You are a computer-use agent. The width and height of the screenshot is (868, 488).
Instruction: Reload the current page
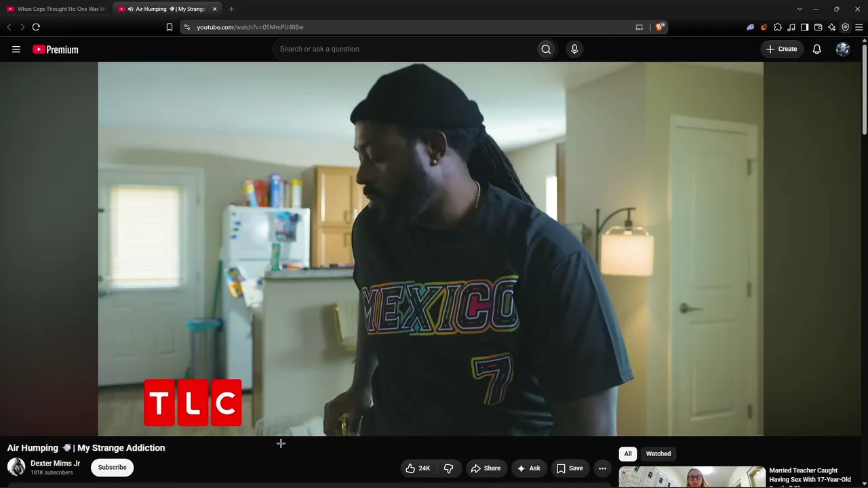click(36, 27)
